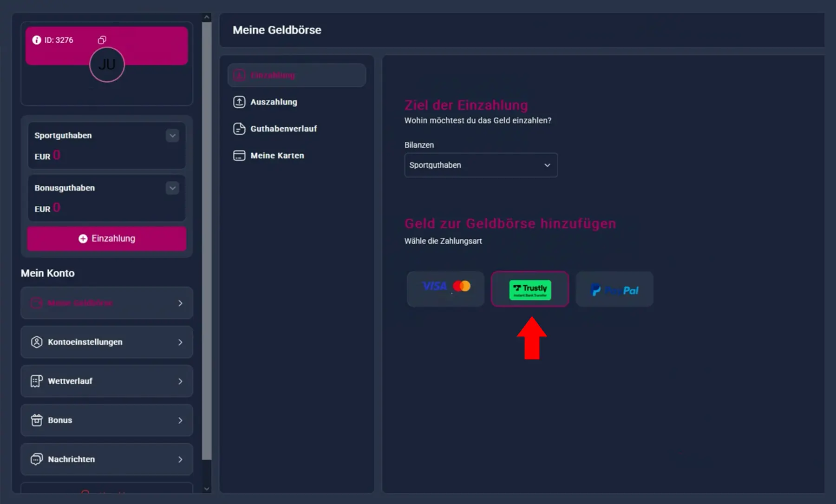The height and width of the screenshot is (504, 836).
Task: Open Nachrichten messages section
Action: [107, 459]
